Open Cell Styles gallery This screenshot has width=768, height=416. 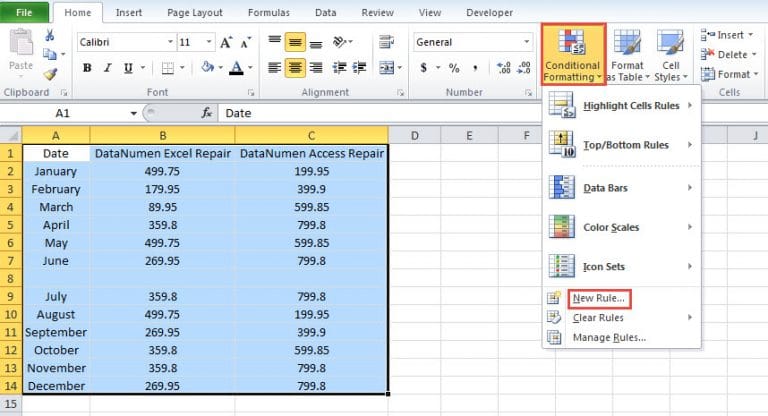click(671, 56)
